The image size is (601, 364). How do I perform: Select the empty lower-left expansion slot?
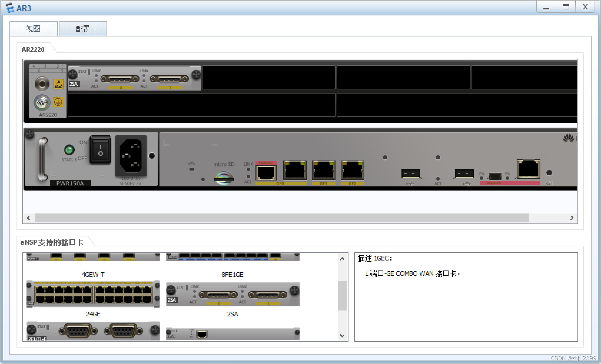(x=202, y=105)
